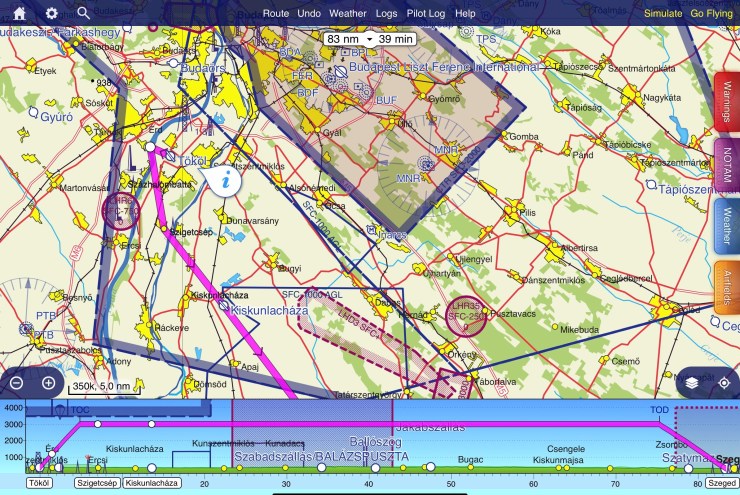Click the 350k, 5.0 nm scale indicator
This screenshot has width=740, height=495.
(x=102, y=385)
